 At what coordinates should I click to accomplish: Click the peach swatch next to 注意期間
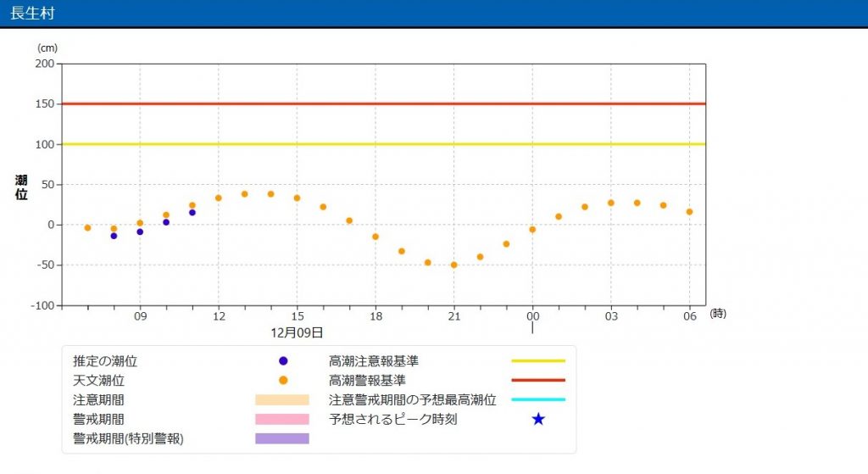pos(281,399)
